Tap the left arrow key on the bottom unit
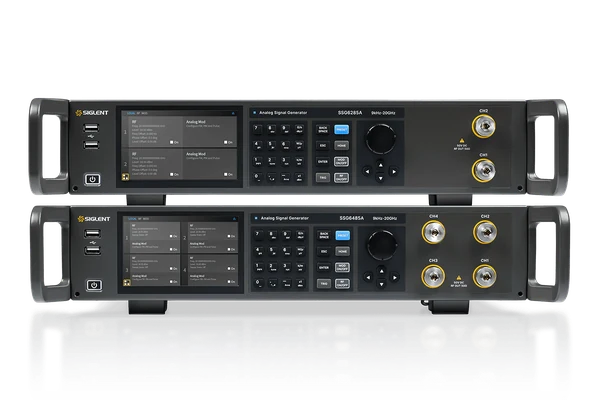 368,277
